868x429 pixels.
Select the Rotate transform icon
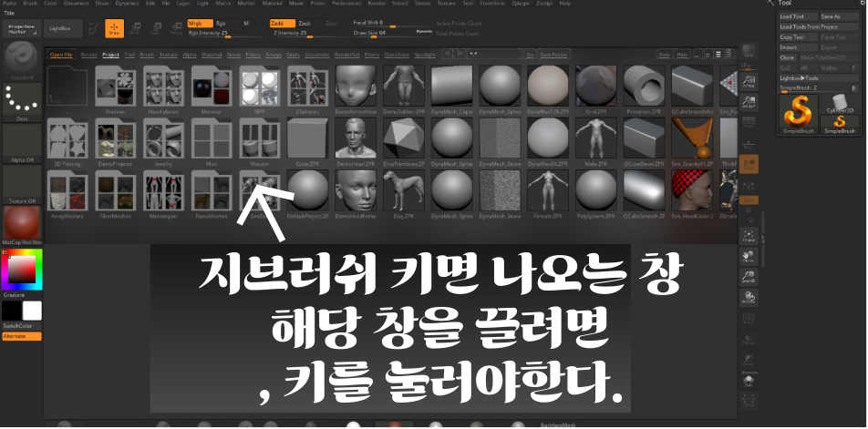click(176, 28)
